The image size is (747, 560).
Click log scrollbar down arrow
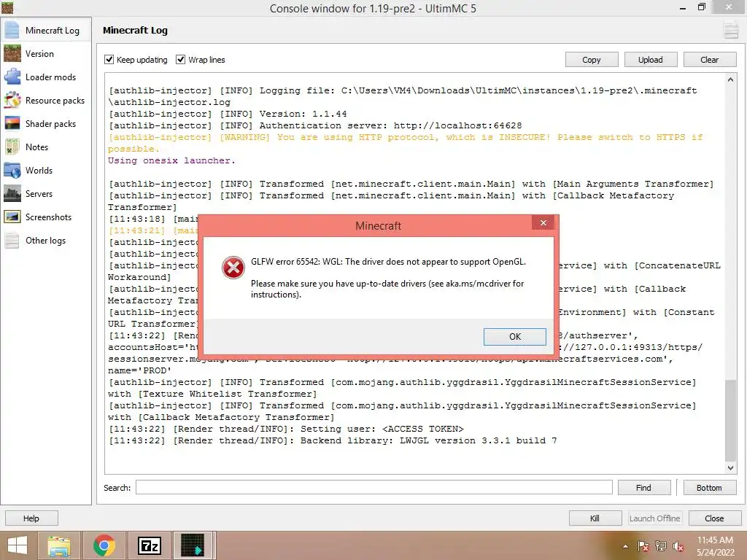(x=730, y=467)
